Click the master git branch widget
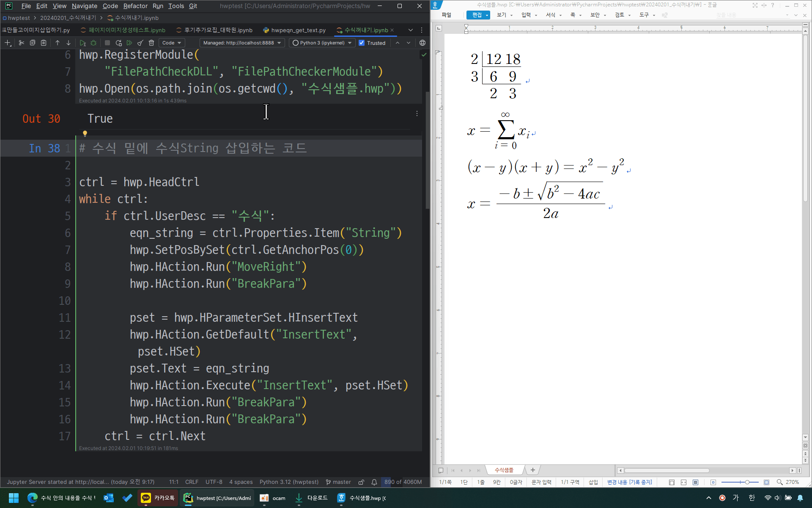This screenshot has height=508, width=812. tap(338, 482)
